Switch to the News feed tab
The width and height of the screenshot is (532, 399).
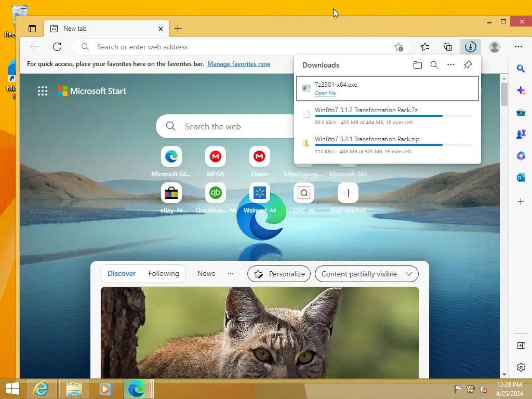click(206, 273)
